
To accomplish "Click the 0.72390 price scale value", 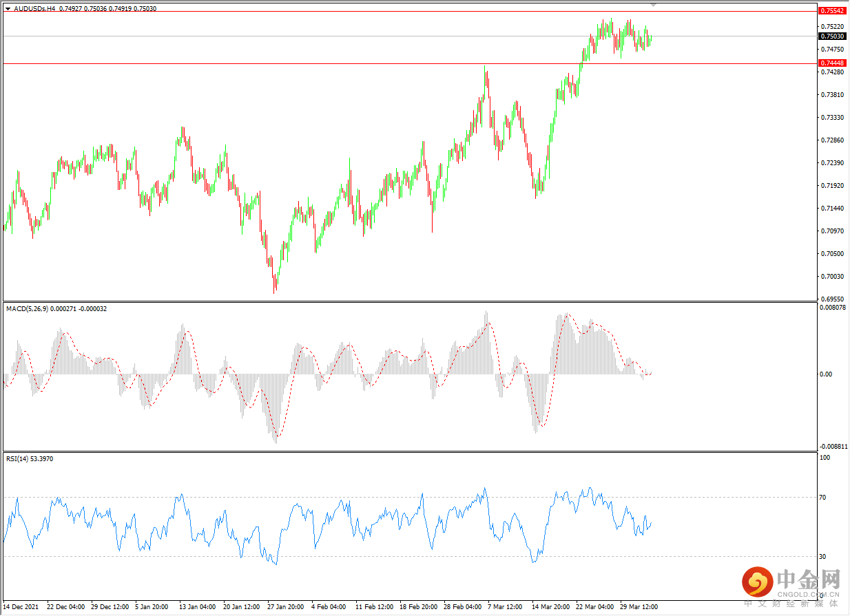I will click(x=832, y=163).
